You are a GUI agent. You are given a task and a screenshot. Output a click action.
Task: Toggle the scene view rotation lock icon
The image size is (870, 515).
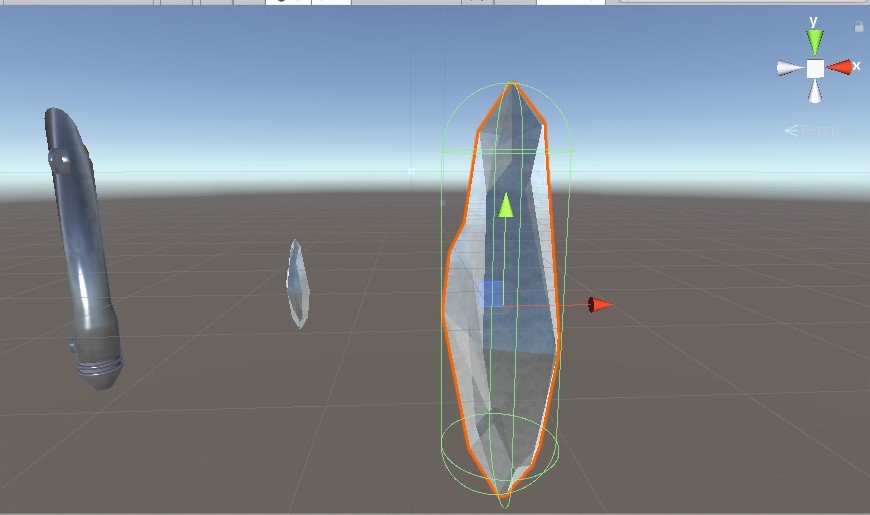858,26
